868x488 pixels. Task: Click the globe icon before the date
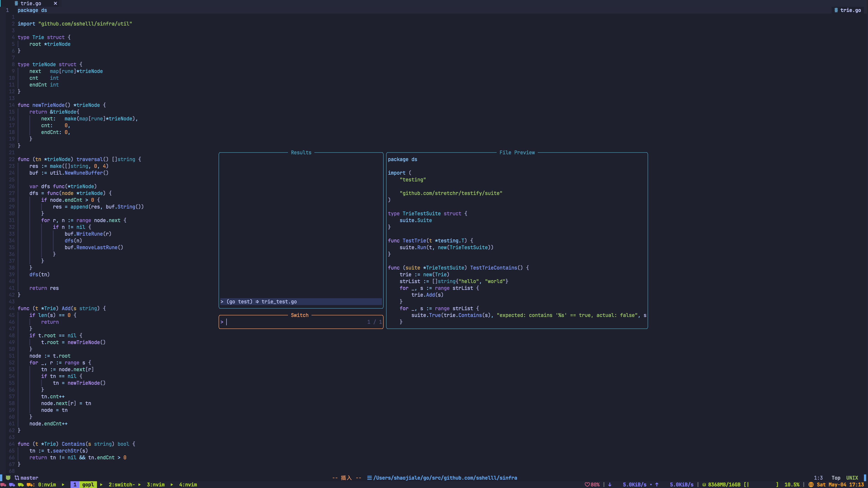point(811,485)
